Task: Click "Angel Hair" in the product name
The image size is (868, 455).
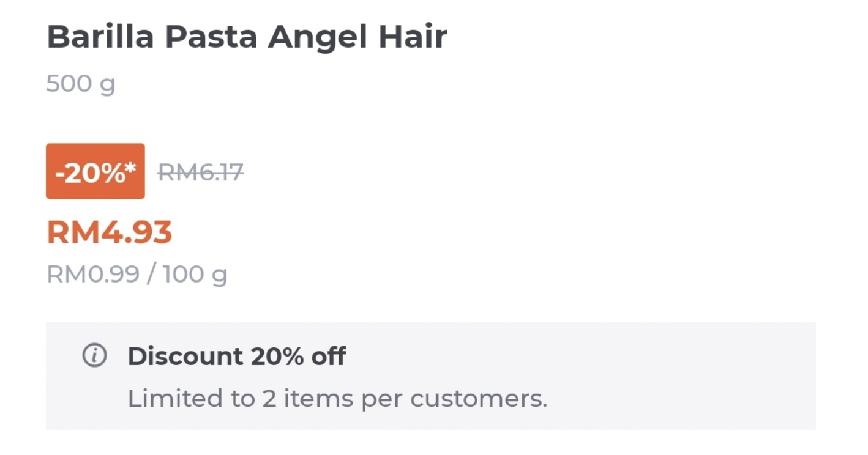Action: point(357,37)
